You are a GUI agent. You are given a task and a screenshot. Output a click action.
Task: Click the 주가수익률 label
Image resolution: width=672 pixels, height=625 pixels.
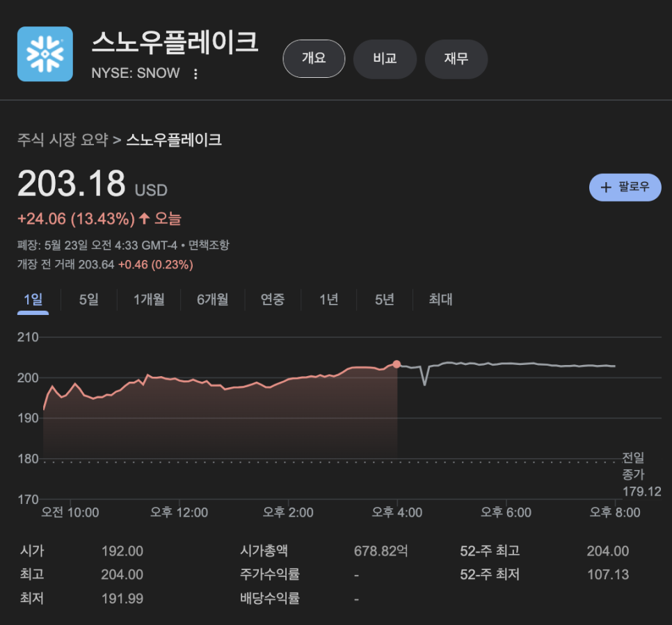pyautogui.click(x=270, y=574)
